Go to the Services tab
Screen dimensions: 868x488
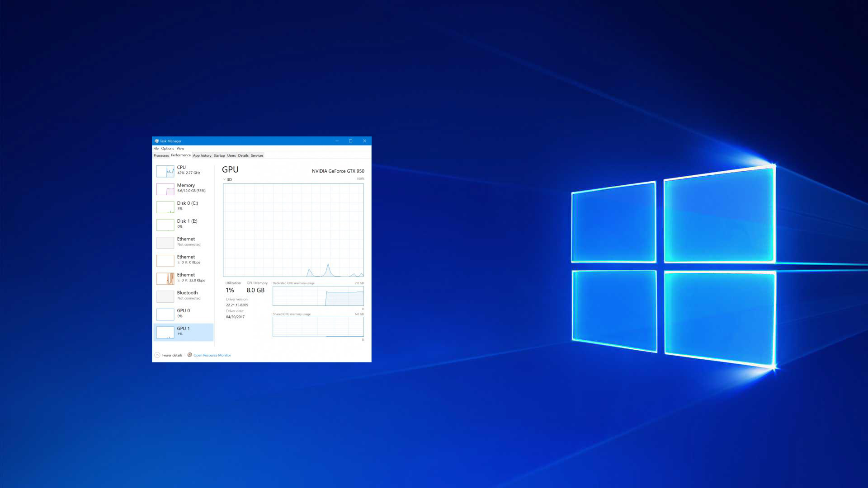257,155
